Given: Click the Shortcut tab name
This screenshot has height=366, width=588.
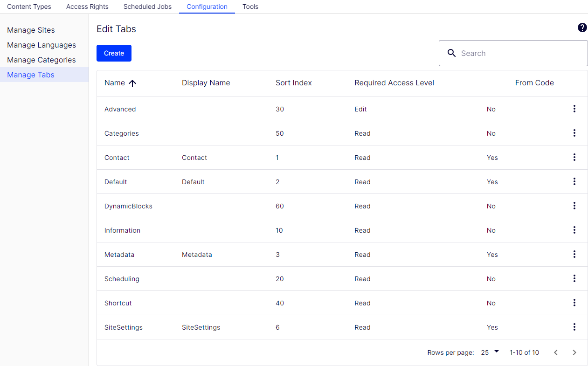Looking at the screenshot, I should 118,303.
